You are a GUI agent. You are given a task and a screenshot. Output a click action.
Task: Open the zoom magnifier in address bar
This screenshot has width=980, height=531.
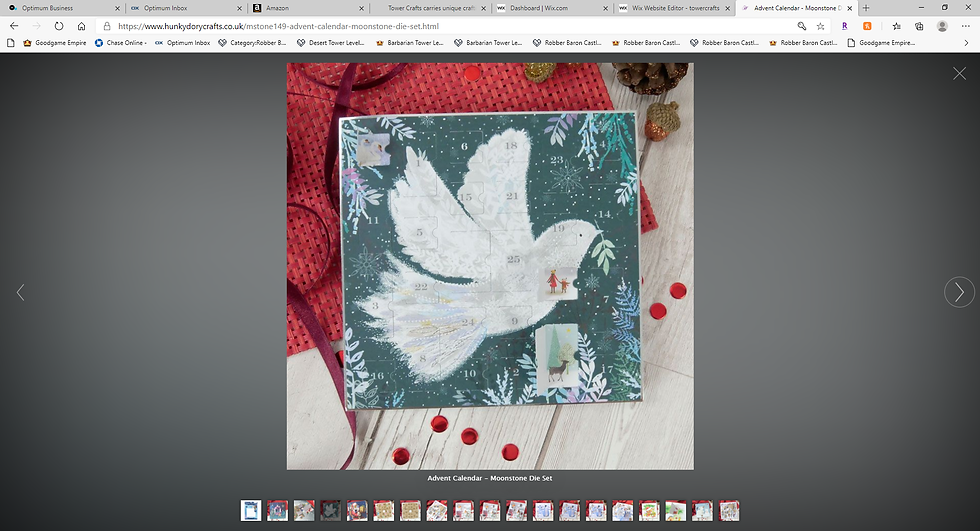coord(801,26)
